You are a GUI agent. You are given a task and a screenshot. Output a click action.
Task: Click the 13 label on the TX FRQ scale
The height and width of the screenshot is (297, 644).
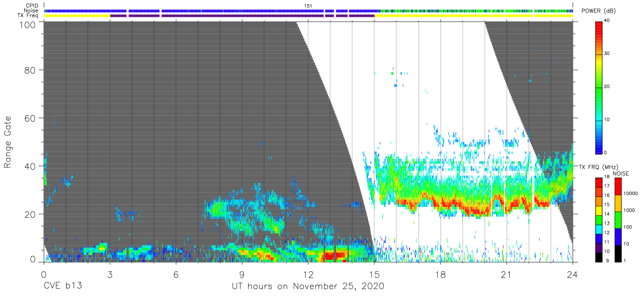[x=607, y=223]
